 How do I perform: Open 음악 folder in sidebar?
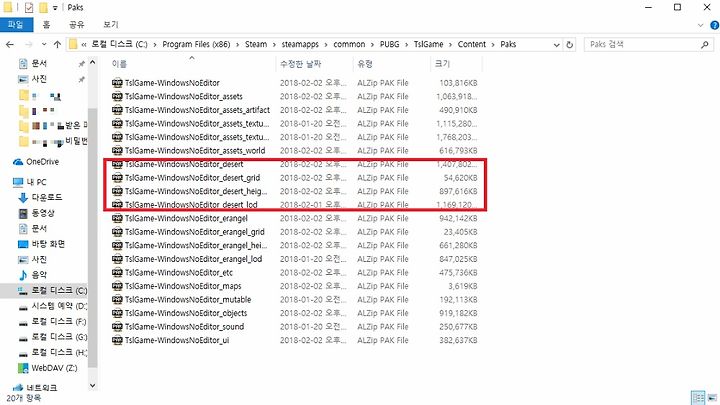tap(32, 275)
